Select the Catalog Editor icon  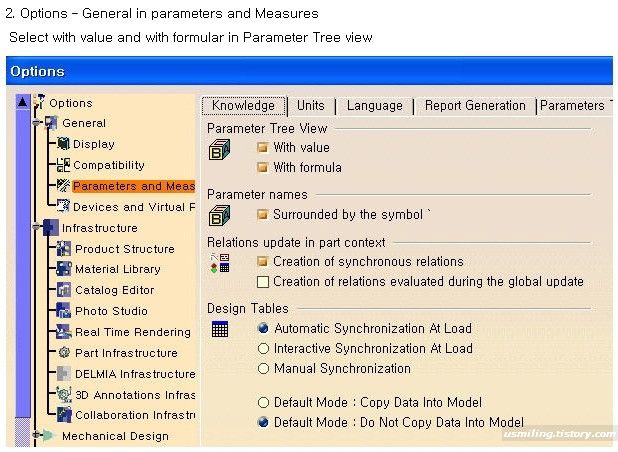click(64, 290)
